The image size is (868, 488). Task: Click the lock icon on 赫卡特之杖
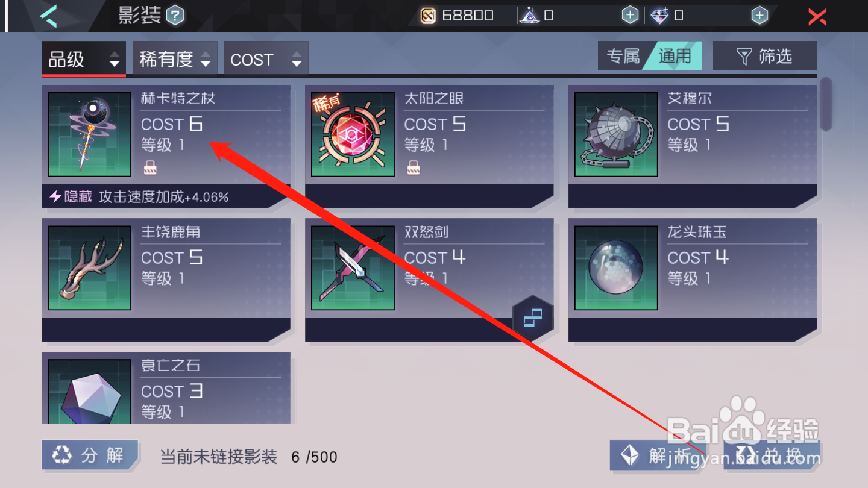(x=150, y=169)
